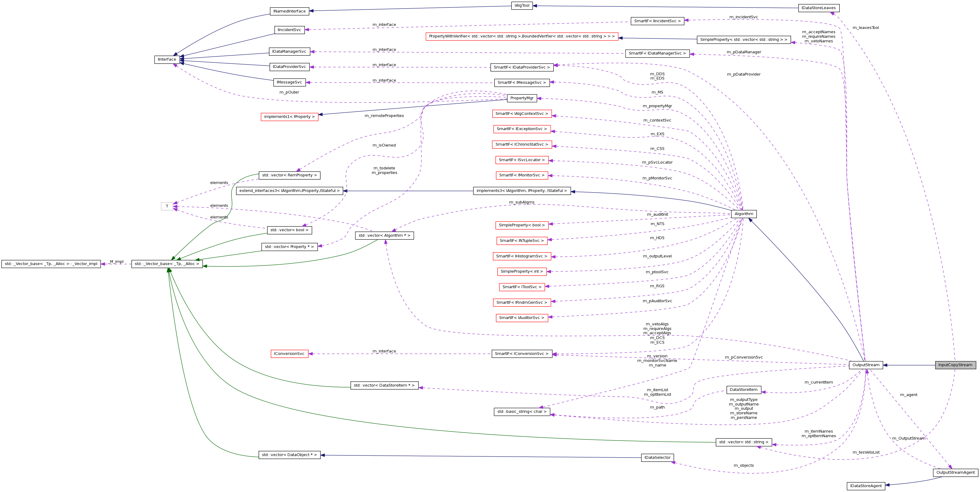Open the IIncidentSvc class node
The image size is (980, 492).
(290, 30)
